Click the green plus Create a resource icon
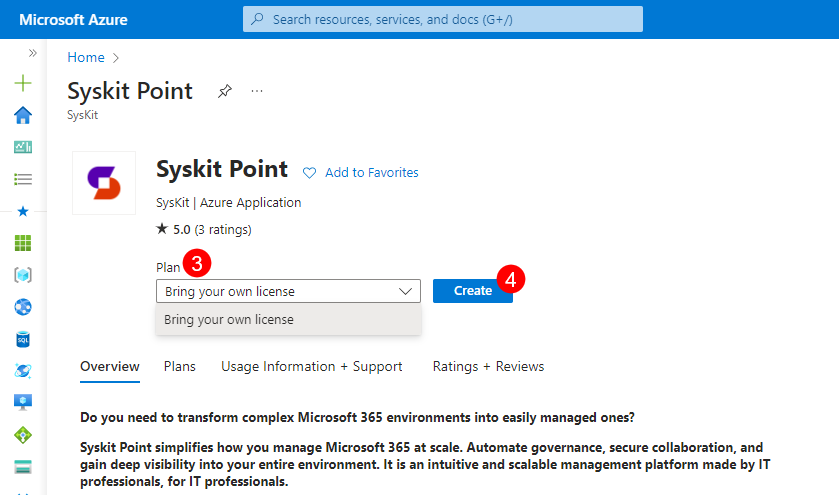 click(x=23, y=83)
